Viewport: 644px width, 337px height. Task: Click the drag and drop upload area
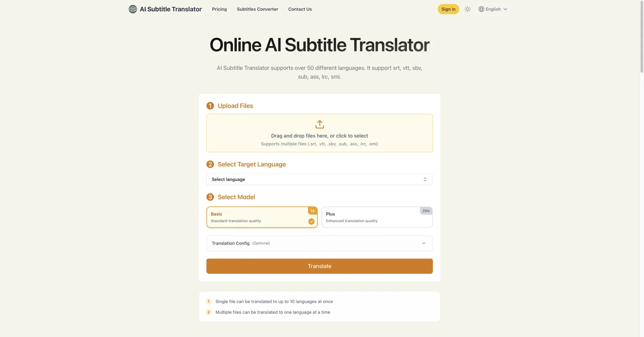coord(319,133)
